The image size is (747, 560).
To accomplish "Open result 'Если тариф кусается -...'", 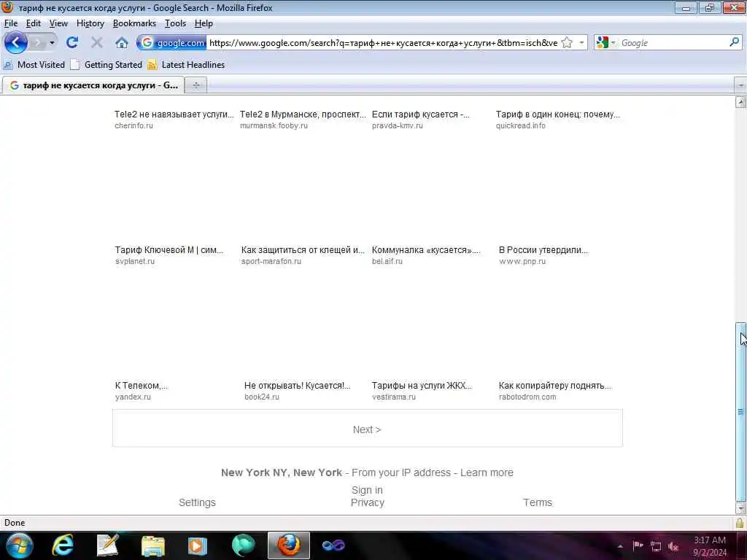I will click(421, 114).
